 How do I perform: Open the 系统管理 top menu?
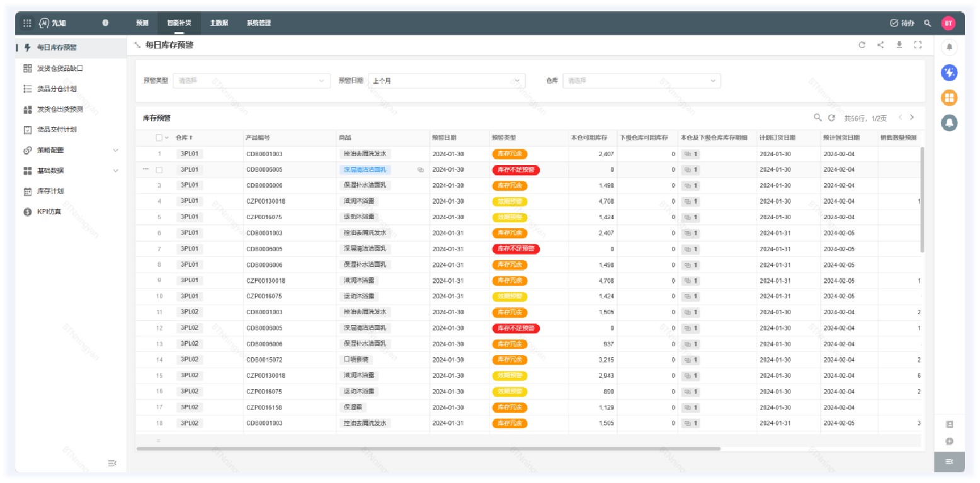[x=259, y=23]
